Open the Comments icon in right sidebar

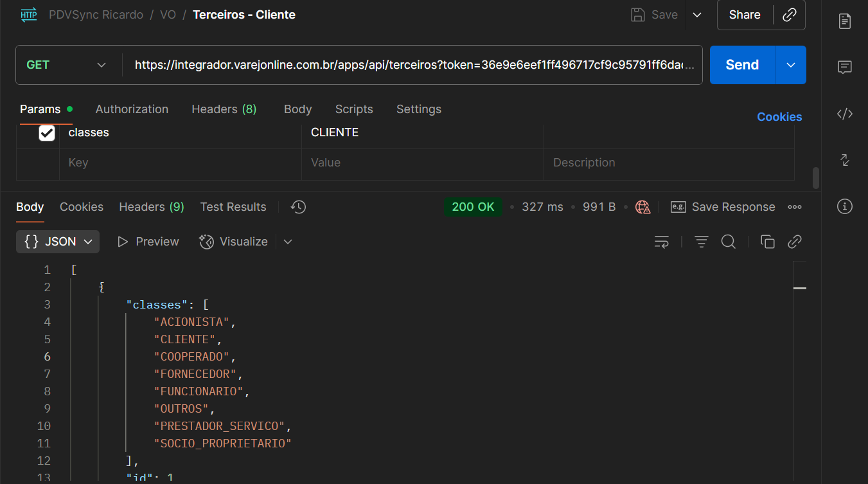click(845, 67)
